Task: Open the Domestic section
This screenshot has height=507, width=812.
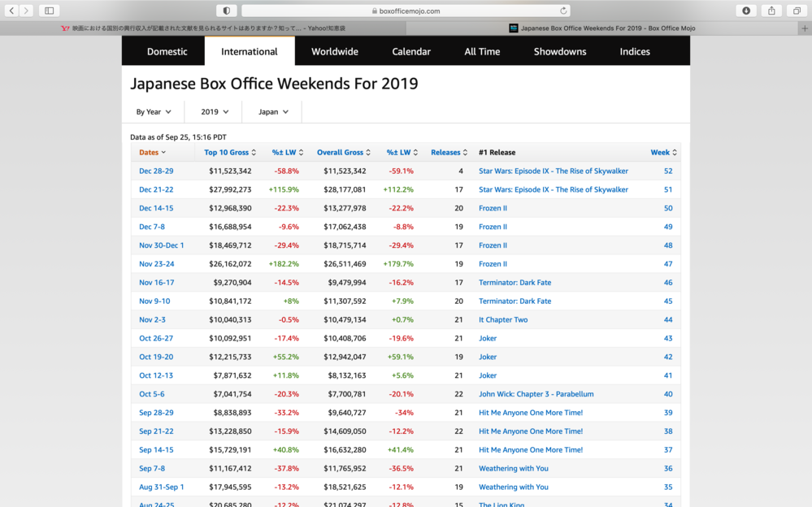Action: click(167, 51)
